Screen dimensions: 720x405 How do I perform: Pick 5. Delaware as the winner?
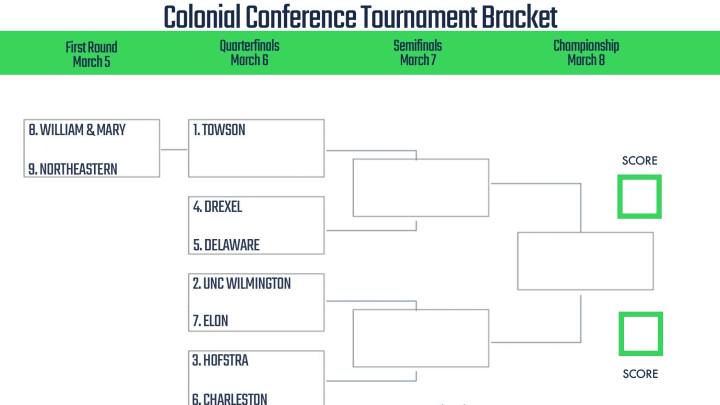click(226, 245)
